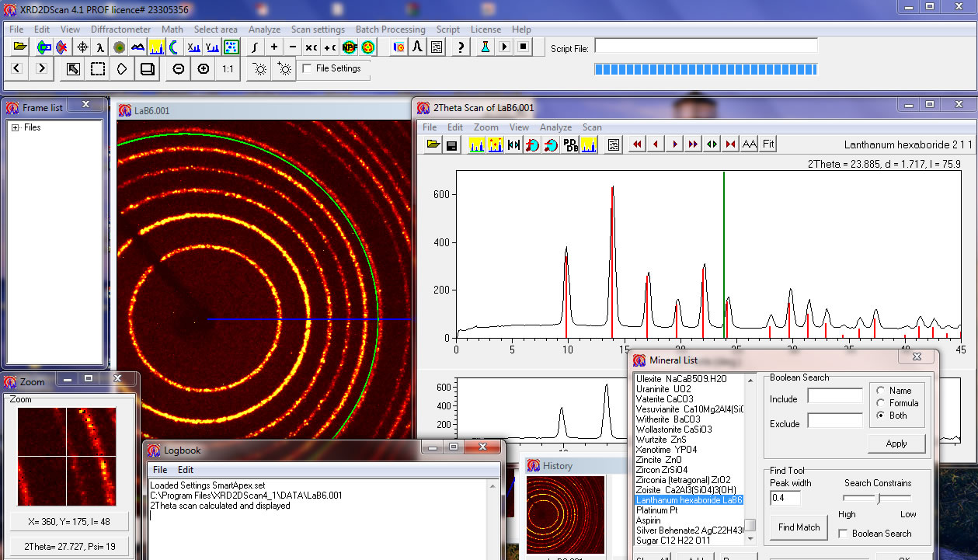Select the Name radio button
The height and width of the screenshot is (560, 978).
tap(881, 391)
